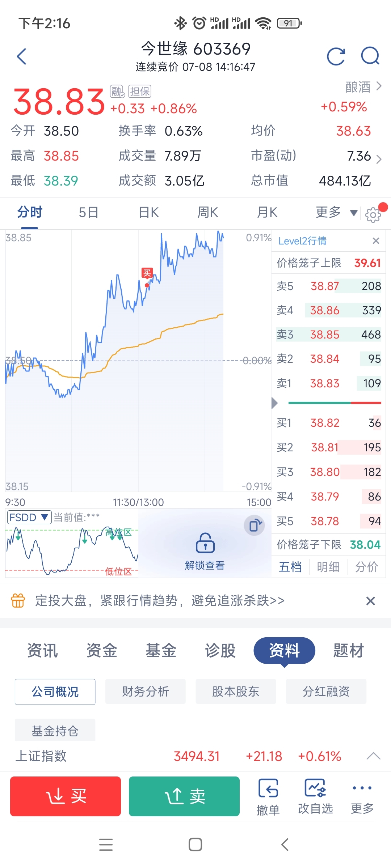The image size is (391, 868).
Task: Rotate chart to landscape view
Action: (255, 525)
